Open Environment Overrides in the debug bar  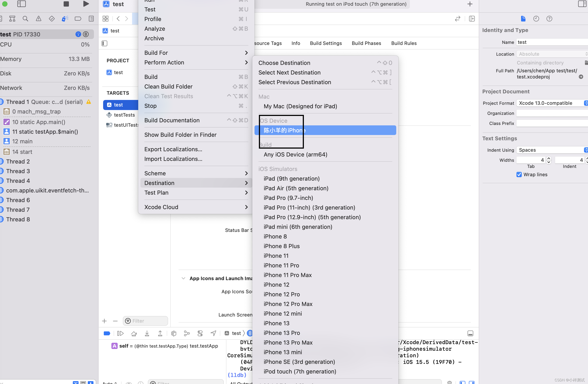[x=200, y=333]
